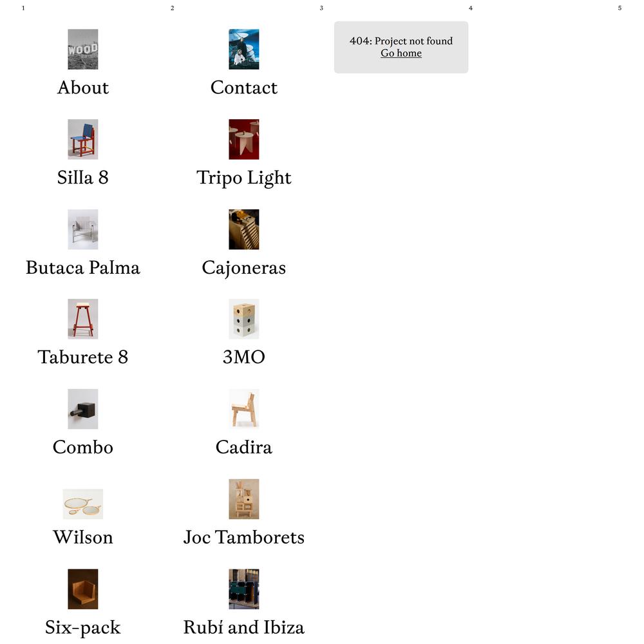
Task: Select the Joc Tamborets thumbnail
Action: point(244,499)
